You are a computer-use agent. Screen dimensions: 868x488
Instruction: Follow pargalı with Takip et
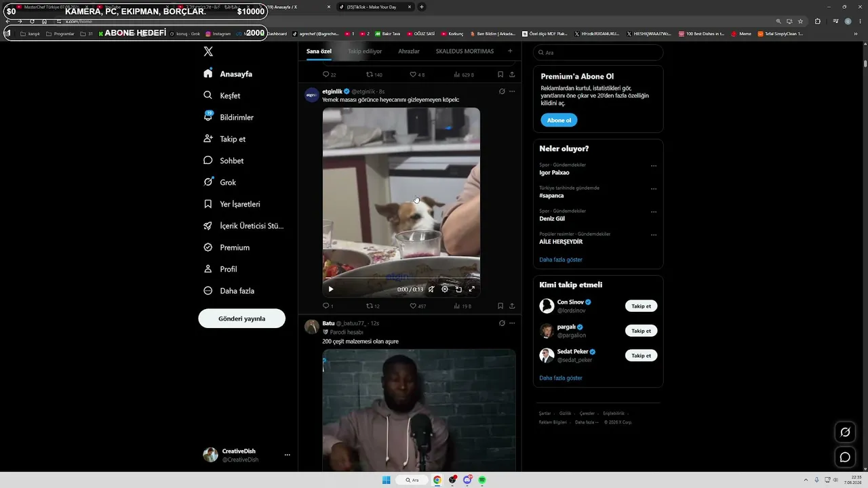pos(641,331)
